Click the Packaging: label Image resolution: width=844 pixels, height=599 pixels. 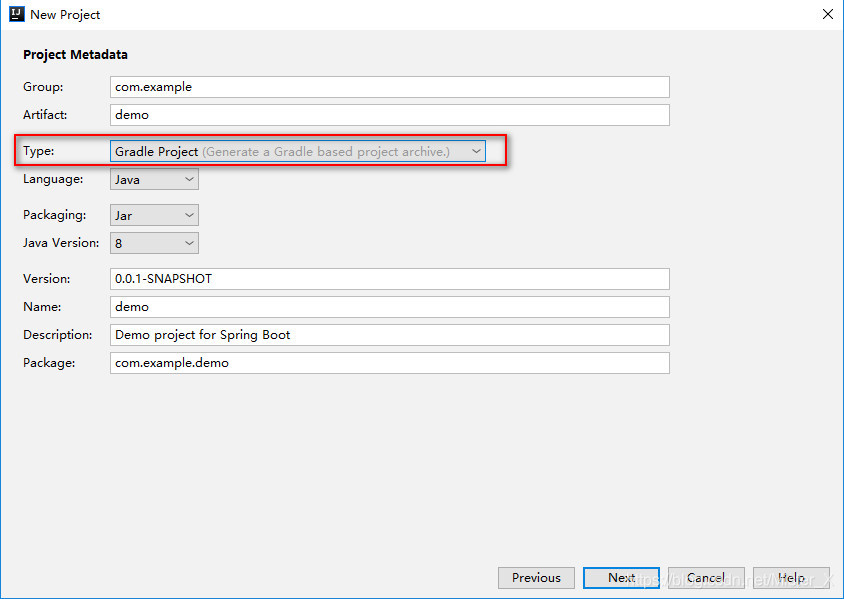55,215
